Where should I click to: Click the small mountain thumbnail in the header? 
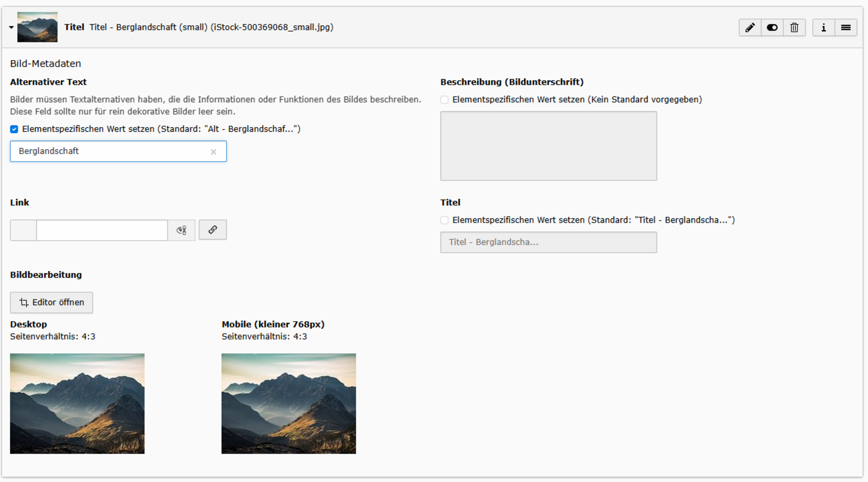pos(38,27)
